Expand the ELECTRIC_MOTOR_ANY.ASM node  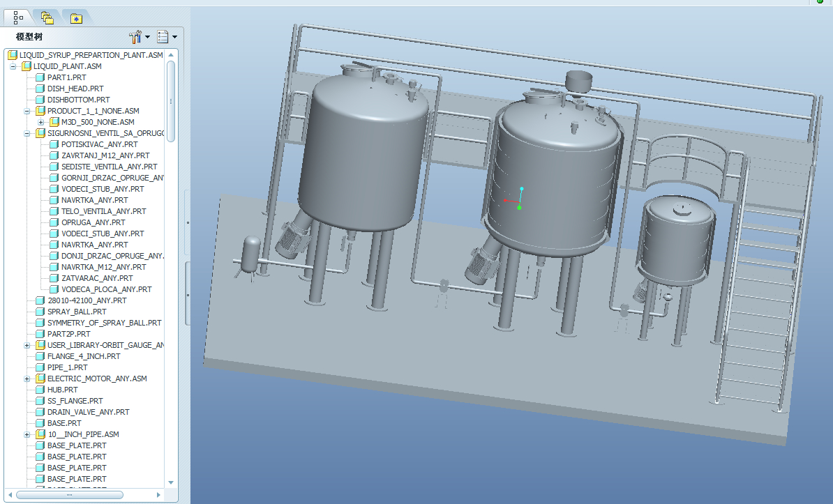27,379
